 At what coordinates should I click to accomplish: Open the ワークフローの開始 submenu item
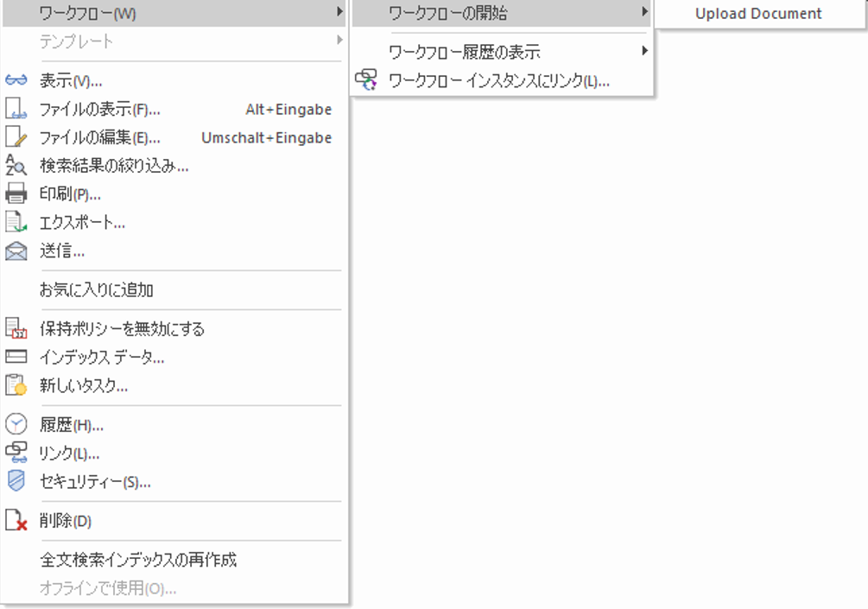(x=502, y=13)
